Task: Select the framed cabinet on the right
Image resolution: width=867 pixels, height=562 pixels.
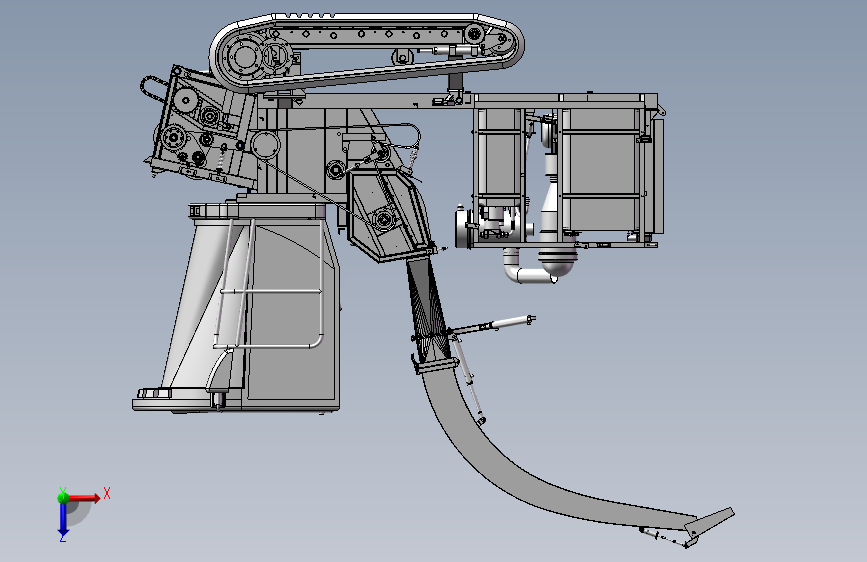Action: click(567, 169)
